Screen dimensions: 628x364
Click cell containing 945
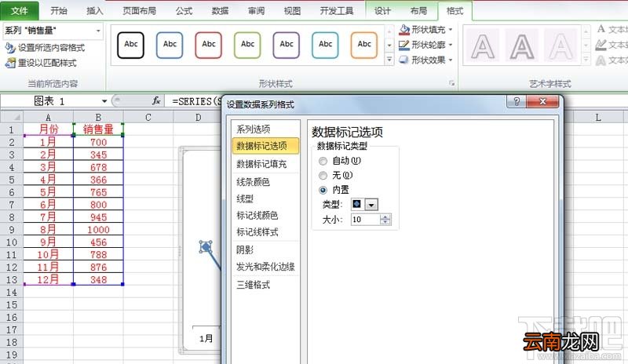tap(98, 217)
